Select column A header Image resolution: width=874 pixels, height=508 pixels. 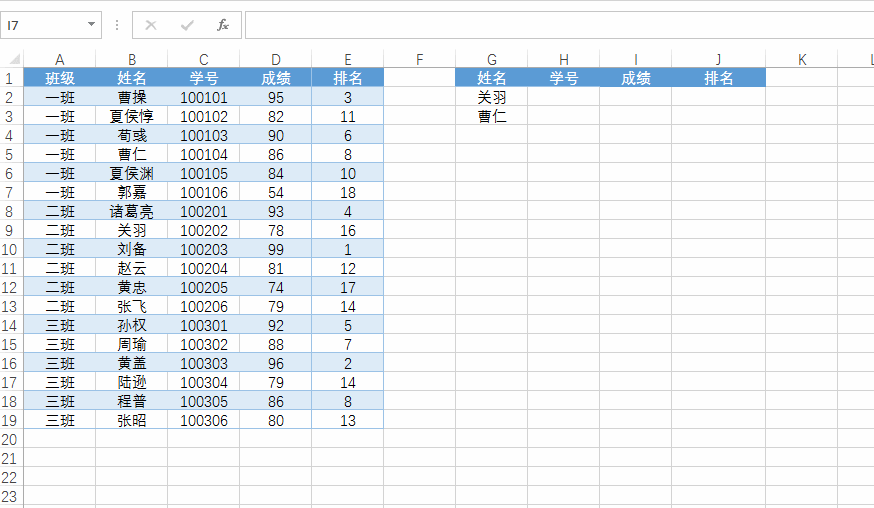60,59
